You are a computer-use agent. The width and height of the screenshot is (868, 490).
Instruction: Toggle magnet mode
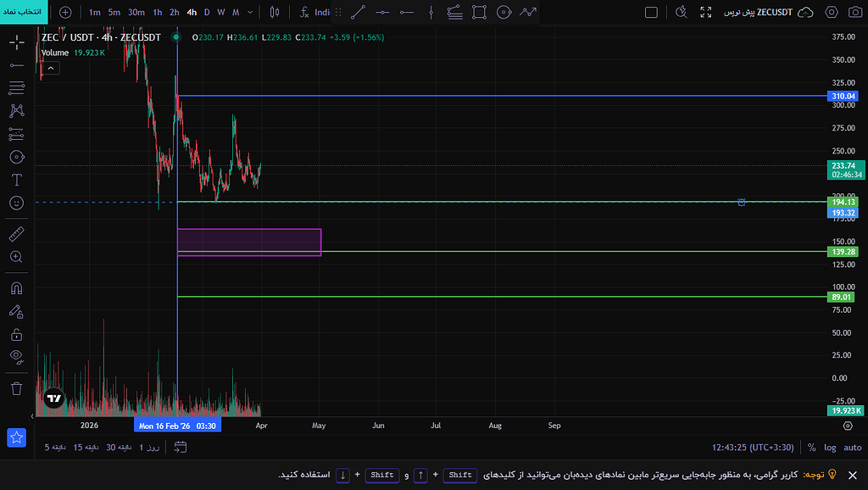(17, 288)
